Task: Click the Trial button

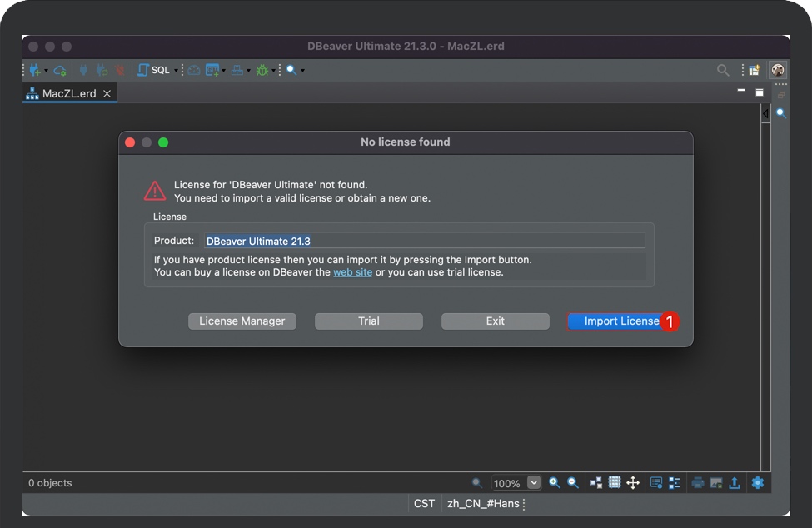Action: point(368,321)
